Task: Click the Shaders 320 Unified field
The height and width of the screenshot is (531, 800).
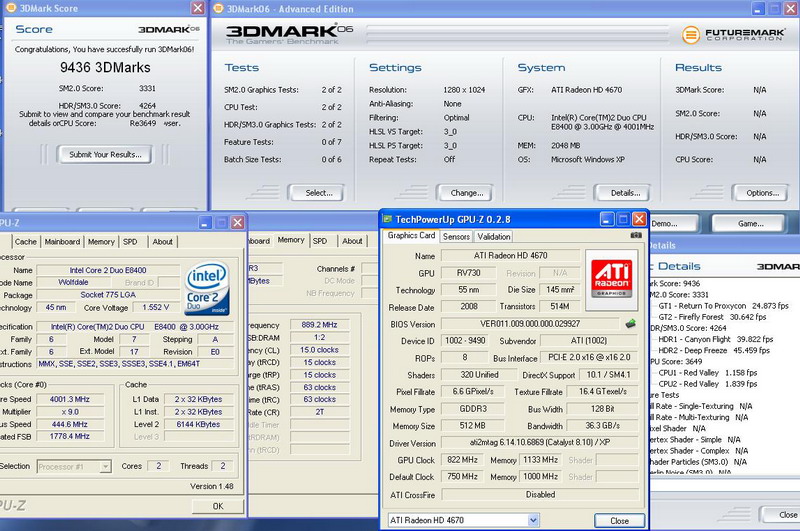Action: coord(479,374)
